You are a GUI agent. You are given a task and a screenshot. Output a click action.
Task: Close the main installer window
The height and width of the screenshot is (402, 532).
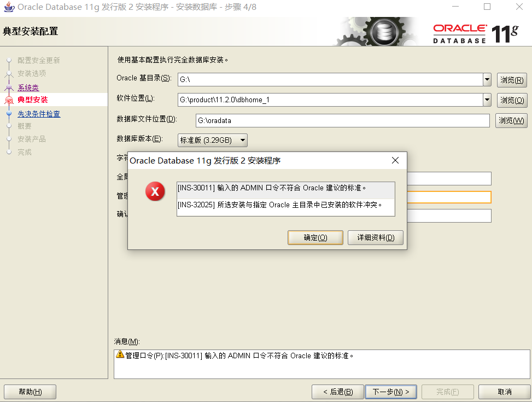coord(519,7)
